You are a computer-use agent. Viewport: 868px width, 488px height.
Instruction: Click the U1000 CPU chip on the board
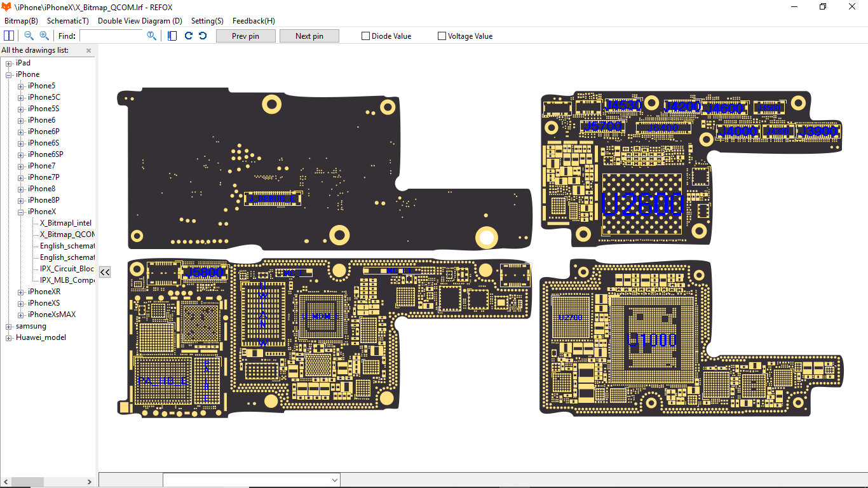[x=653, y=340]
